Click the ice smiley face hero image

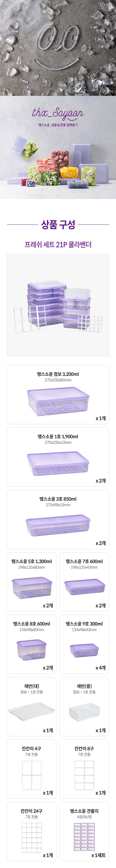(x=58, y=47)
